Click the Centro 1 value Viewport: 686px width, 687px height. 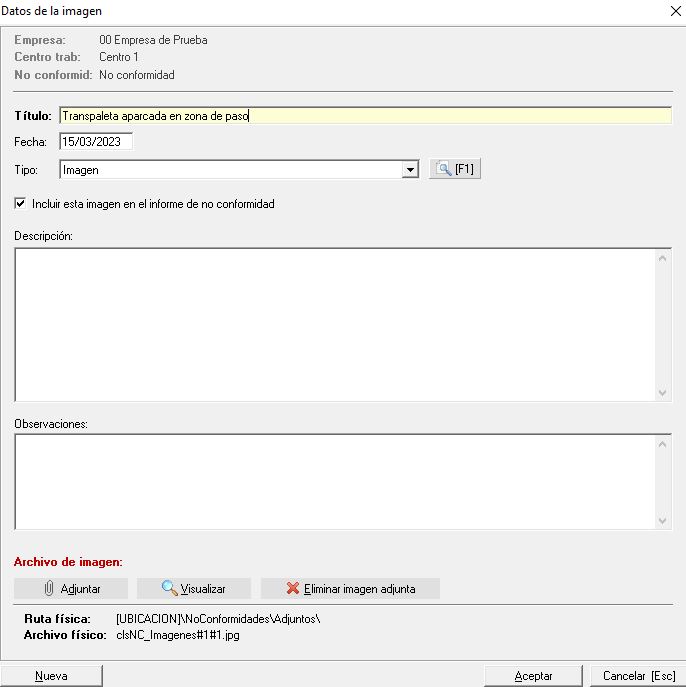[x=119, y=57]
